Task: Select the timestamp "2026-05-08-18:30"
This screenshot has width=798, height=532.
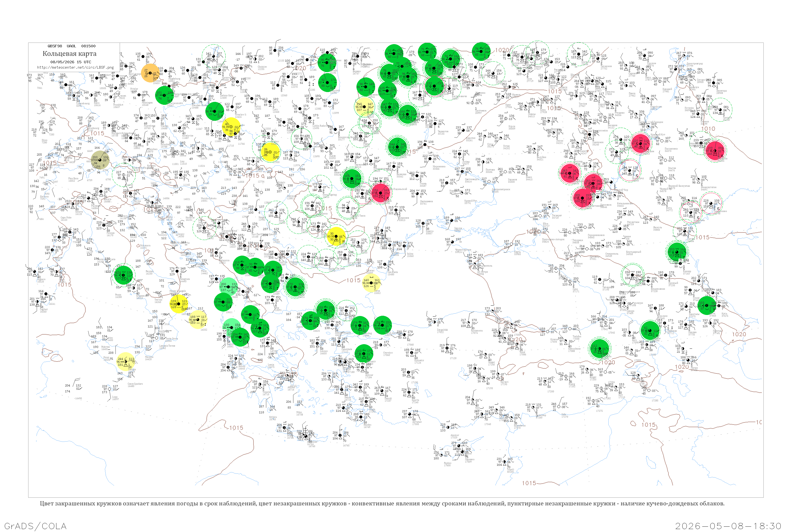Action: 728,526
